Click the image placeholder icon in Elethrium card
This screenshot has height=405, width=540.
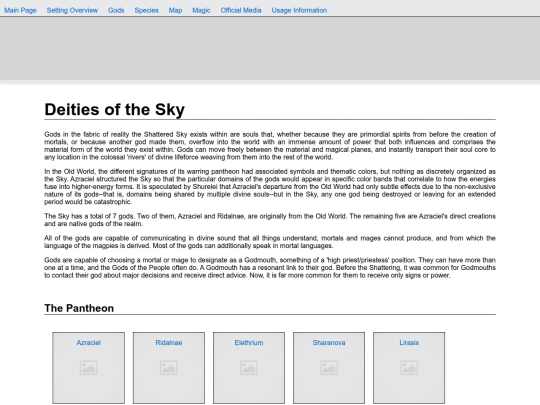[249, 368]
